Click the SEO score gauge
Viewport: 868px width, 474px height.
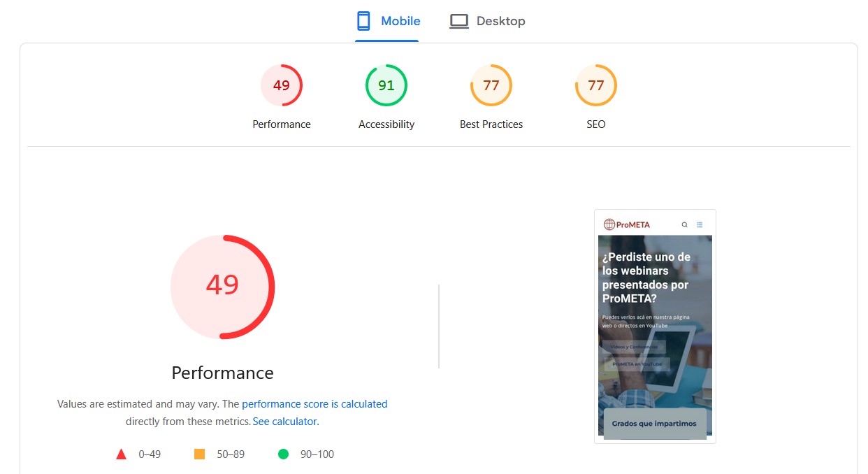click(x=596, y=85)
